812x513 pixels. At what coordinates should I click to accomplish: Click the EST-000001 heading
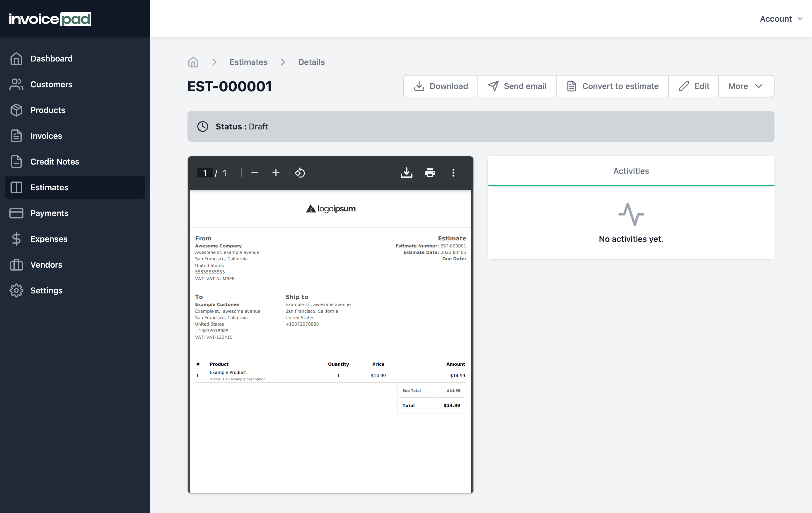(x=230, y=87)
